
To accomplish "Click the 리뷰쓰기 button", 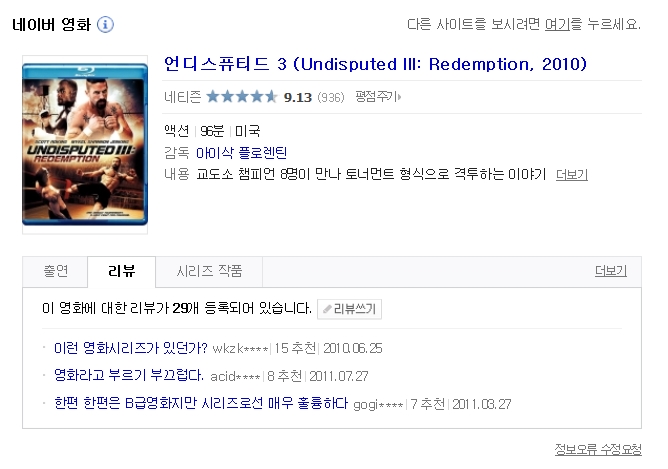I will (349, 309).
